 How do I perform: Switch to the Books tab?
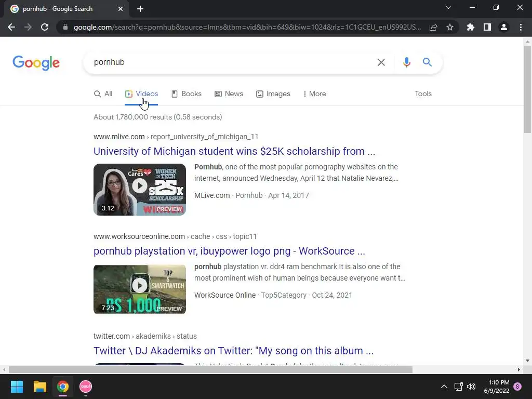pos(187,94)
